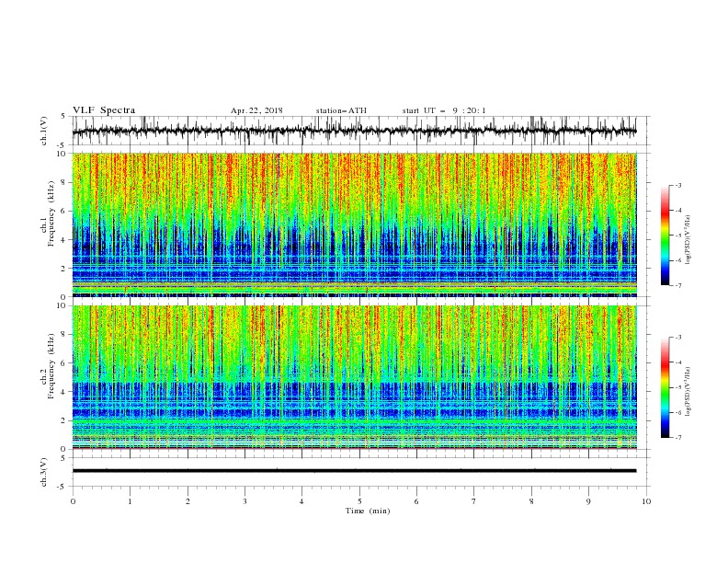Click the time axis tick label '5'
The image size is (728, 563).
pos(359,501)
